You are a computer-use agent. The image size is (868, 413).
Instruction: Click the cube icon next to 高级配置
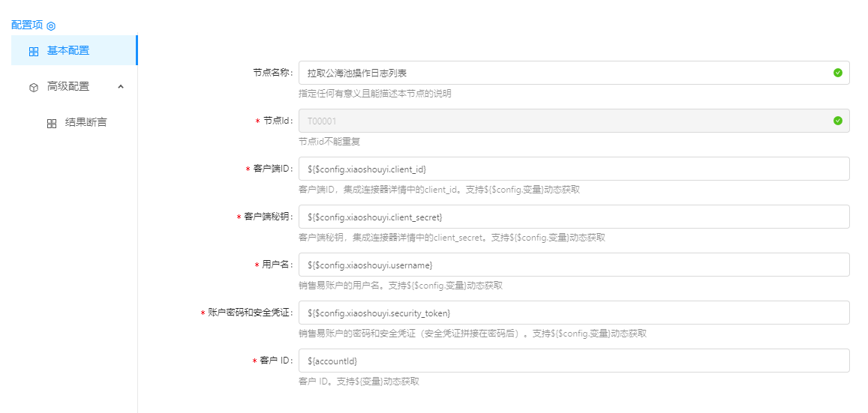pyautogui.click(x=34, y=87)
